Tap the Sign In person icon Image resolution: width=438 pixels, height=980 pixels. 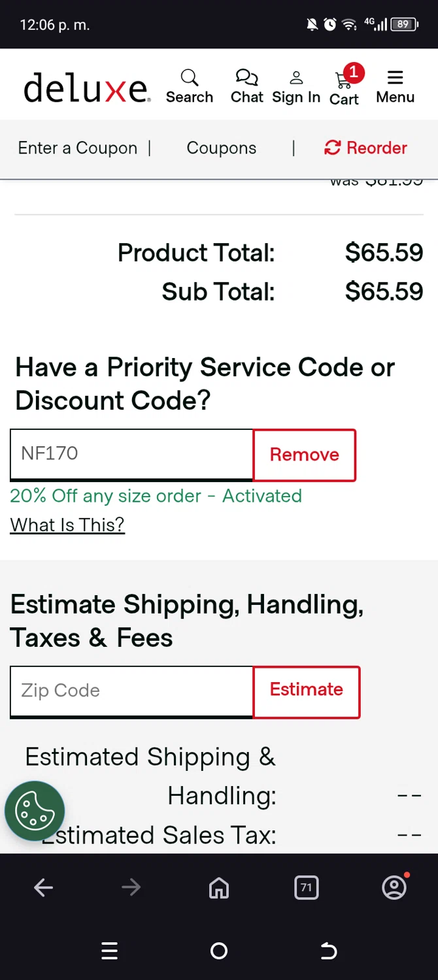tap(296, 87)
